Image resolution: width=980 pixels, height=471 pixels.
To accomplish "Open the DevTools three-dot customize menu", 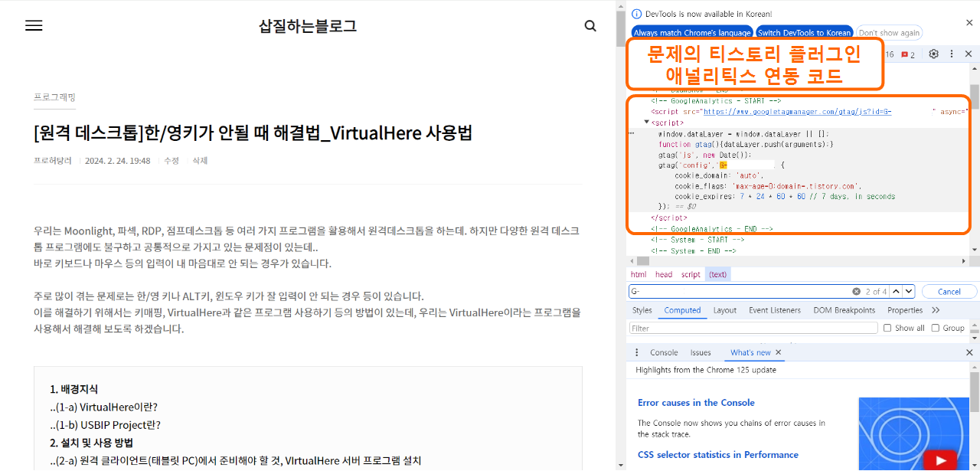I will [x=951, y=54].
